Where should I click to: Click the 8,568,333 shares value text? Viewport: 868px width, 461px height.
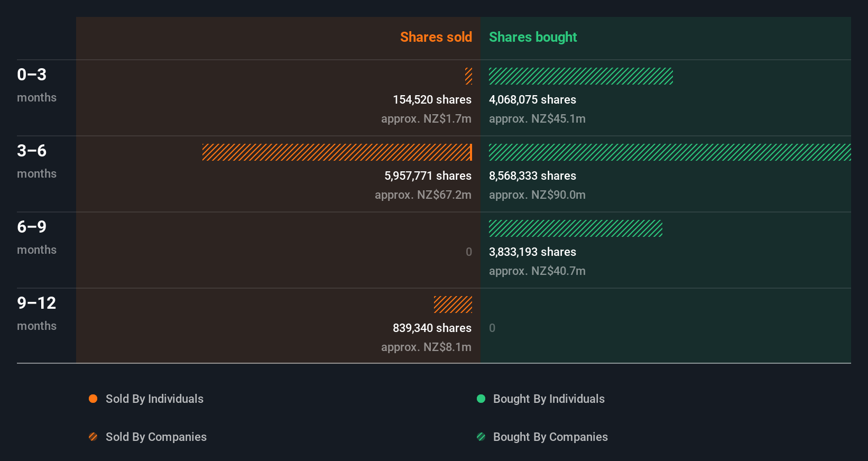click(532, 176)
